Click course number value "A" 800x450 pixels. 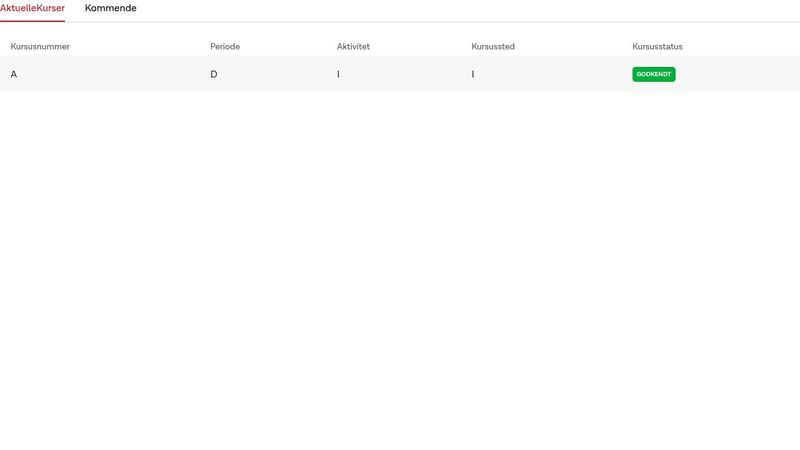point(14,75)
